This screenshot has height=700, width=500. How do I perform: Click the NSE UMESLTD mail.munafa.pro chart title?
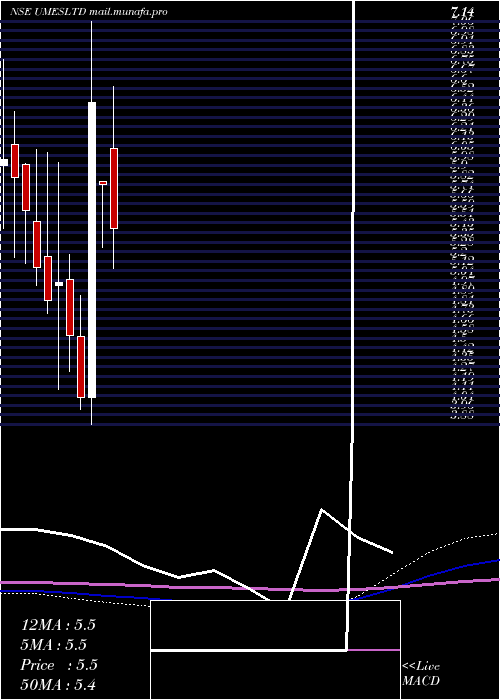[89, 12]
